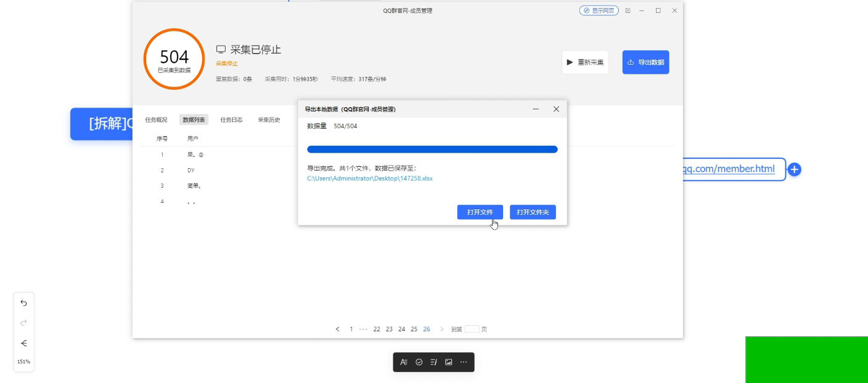868x383 pixels.
Task: Select the 数据列表 tab
Action: [x=194, y=120]
